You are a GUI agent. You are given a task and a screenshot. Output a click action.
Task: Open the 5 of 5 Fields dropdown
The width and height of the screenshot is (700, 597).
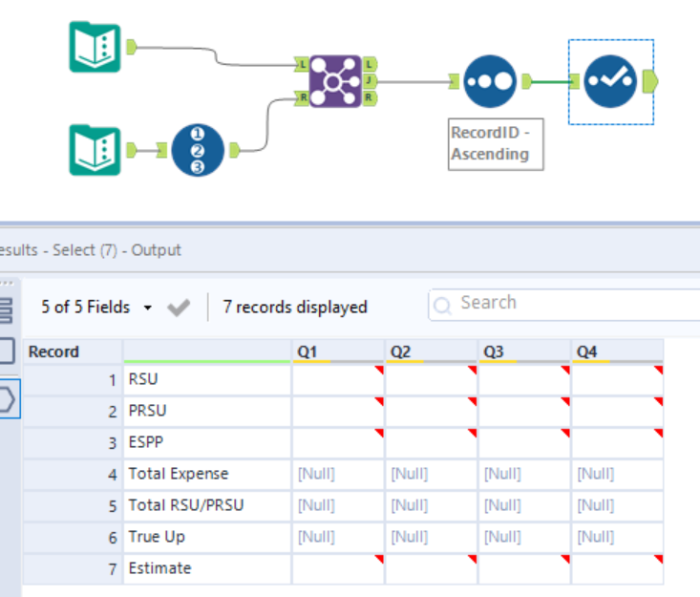[96, 308]
